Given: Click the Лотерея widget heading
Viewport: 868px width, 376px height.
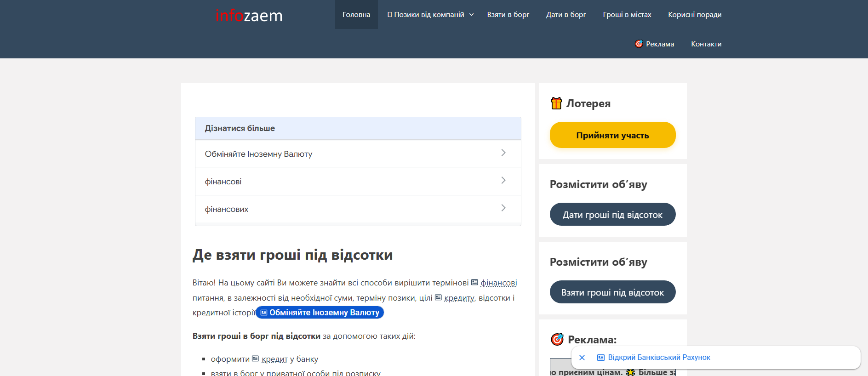Looking at the screenshot, I should [x=588, y=103].
